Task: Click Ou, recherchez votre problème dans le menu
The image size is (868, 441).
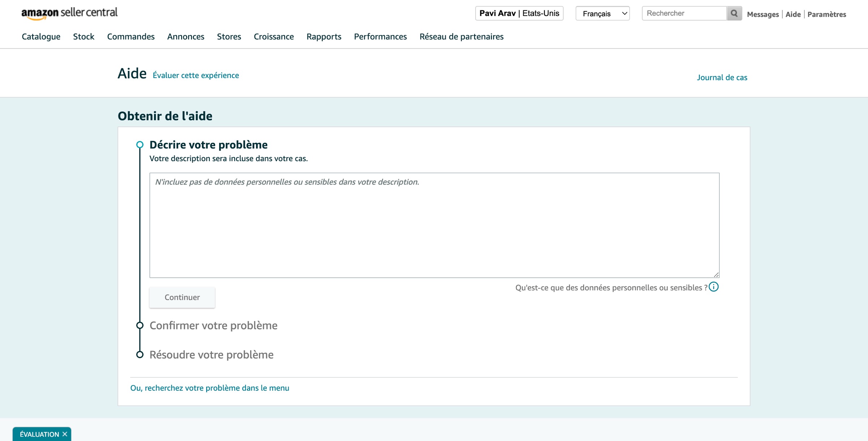Action: [x=210, y=388]
